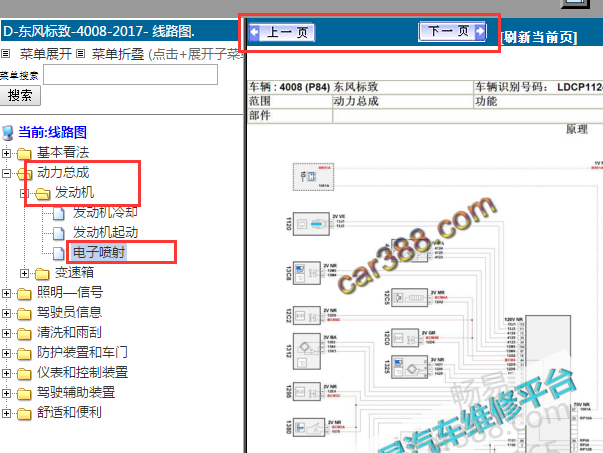Click the document icon of 电子喷射
This screenshot has width=603, height=453.
[x=58, y=253]
